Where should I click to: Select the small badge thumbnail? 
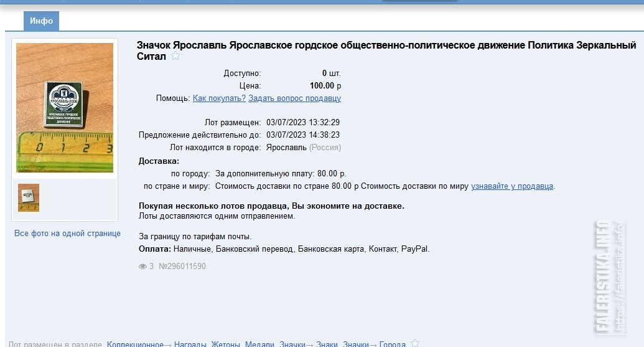pos(29,197)
